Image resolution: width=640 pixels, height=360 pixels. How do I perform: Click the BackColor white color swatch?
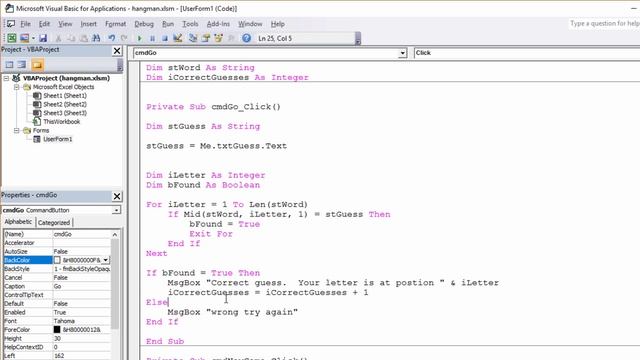tap(57, 260)
